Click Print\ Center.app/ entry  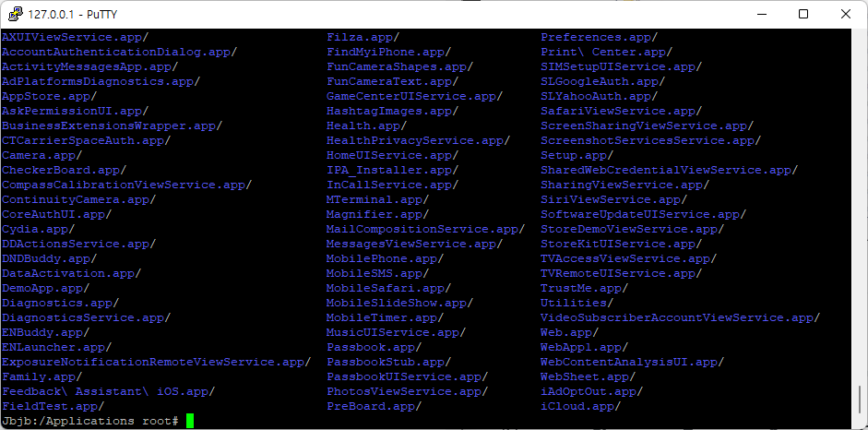[607, 52]
